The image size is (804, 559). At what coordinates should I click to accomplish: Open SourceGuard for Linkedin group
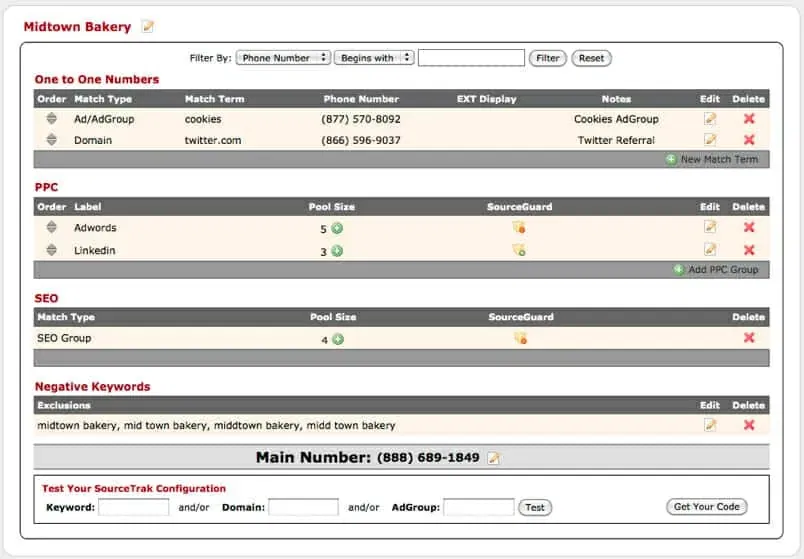click(519, 250)
